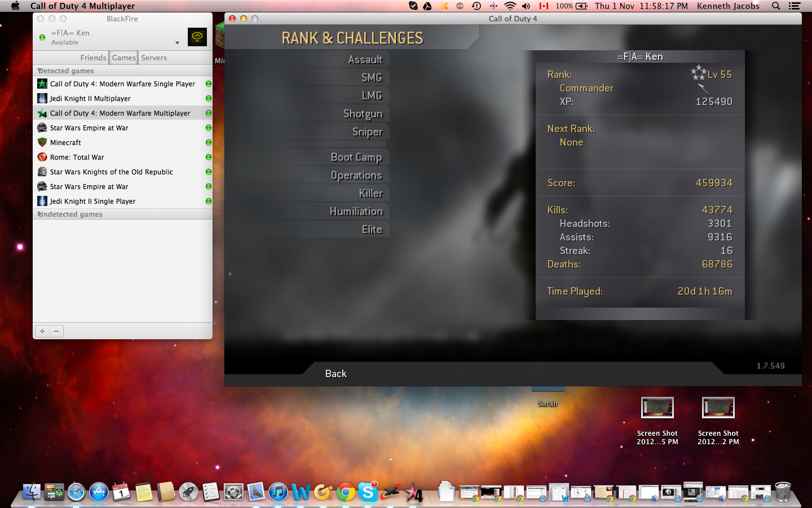Screen dimensions: 812x508
Task: Open the Kenneth Jacobs user menu
Action: click(728, 6)
